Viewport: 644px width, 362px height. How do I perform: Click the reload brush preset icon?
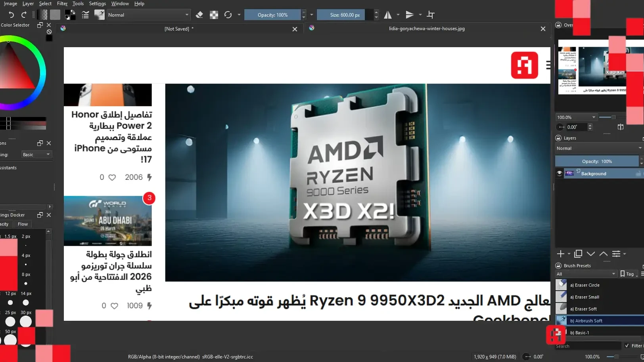[x=228, y=15]
